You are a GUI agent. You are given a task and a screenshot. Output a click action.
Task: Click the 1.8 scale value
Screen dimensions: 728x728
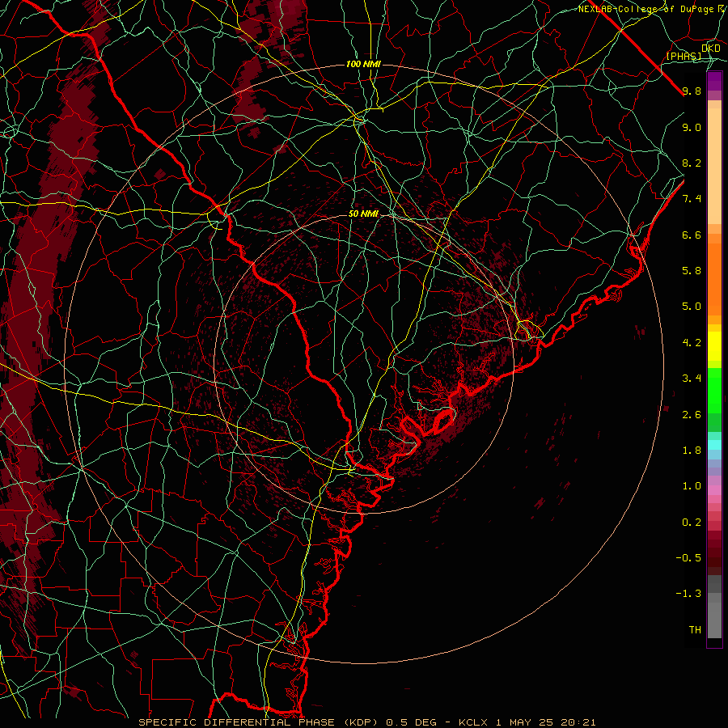click(692, 451)
